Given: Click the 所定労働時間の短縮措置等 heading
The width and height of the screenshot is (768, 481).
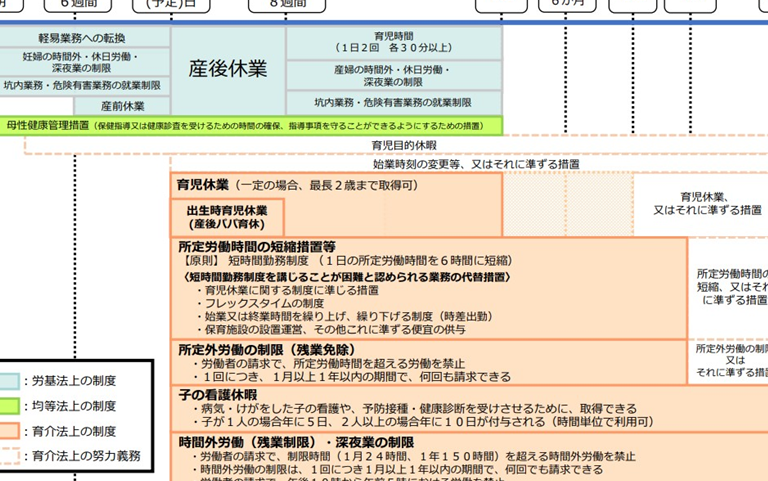Looking at the screenshot, I should [x=257, y=247].
